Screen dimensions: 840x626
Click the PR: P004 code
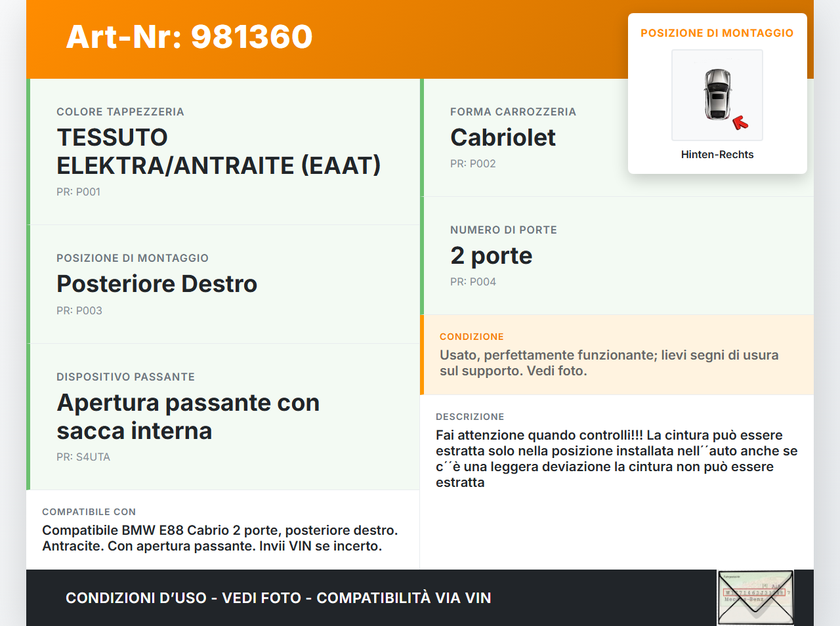click(x=472, y=282)
